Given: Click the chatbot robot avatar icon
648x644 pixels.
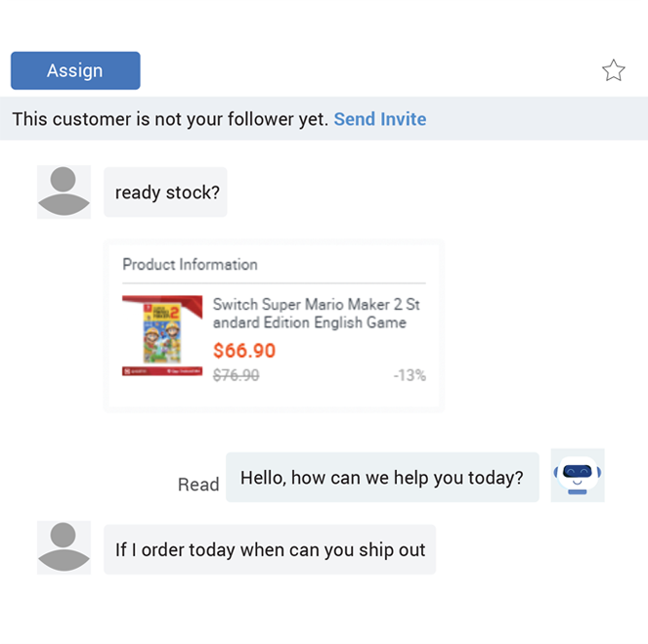Looking at the screenshot, I should [578, 476].
